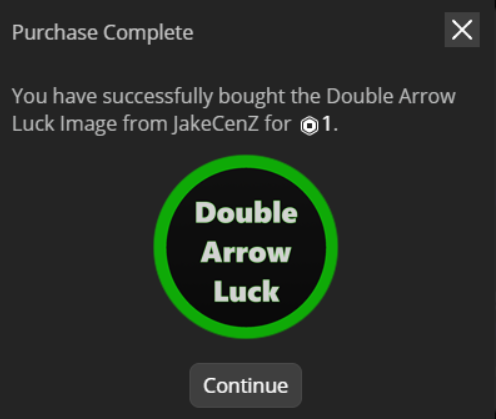Click 'Double Arrow' item name in message
Viewport: 496px width, 419px height.
tap(391, 96)
